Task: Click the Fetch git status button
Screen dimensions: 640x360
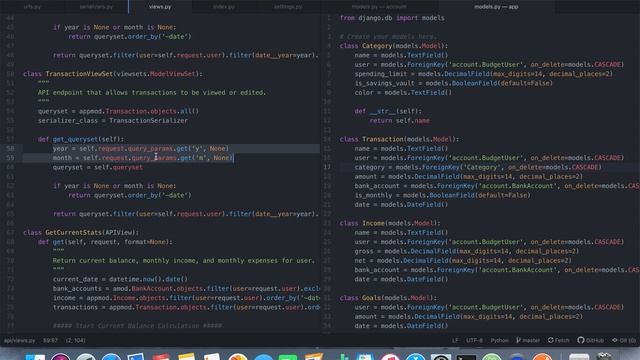Action: (558, 340)
